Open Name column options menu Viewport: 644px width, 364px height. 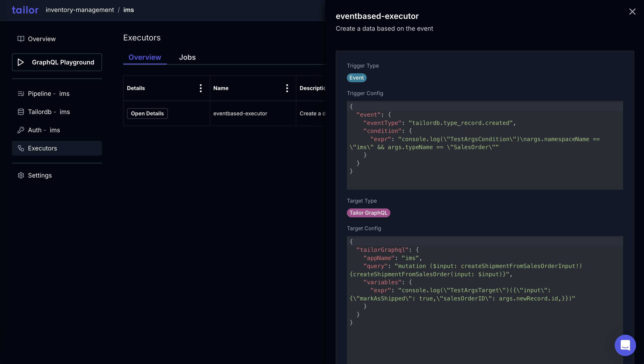pos(287,88)
